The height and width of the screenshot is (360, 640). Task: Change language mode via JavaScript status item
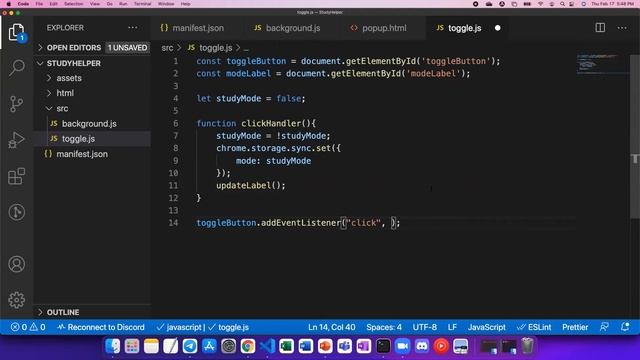pos(487,327)
